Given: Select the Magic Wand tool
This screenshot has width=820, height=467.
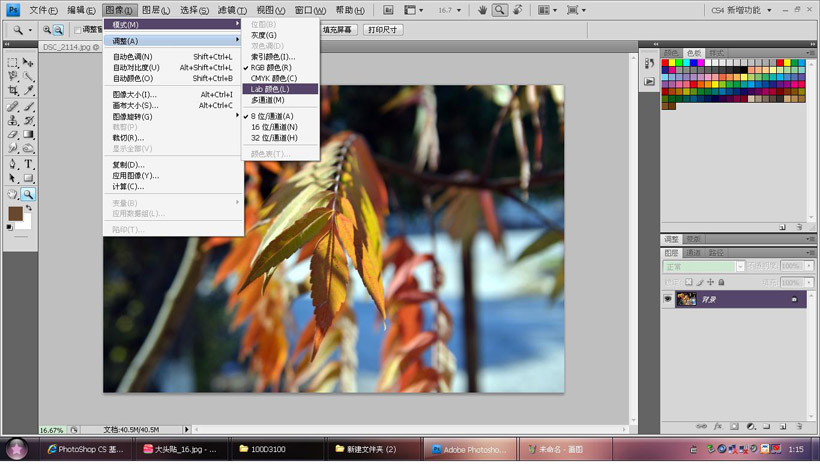Looking at the screenshot, I should [28, 76].
